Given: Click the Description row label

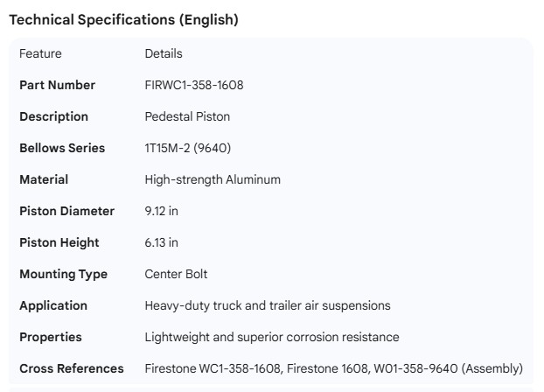Looking at the screenshot, I should pyautogui.click(x=53, y=116).
